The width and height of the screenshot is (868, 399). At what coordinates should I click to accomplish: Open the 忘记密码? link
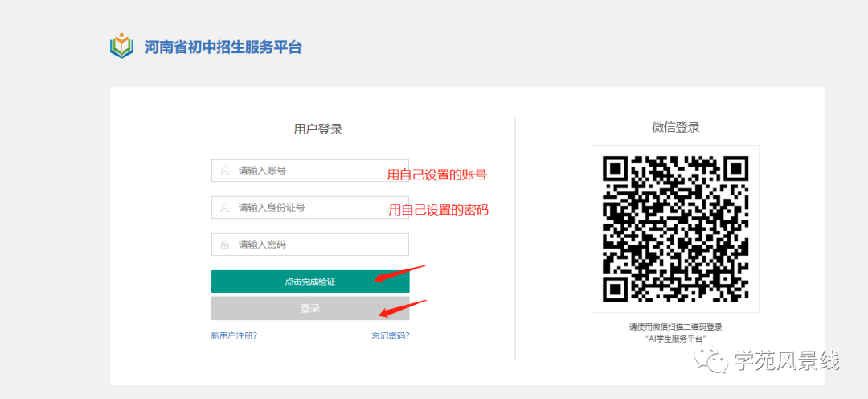[391, 335]
